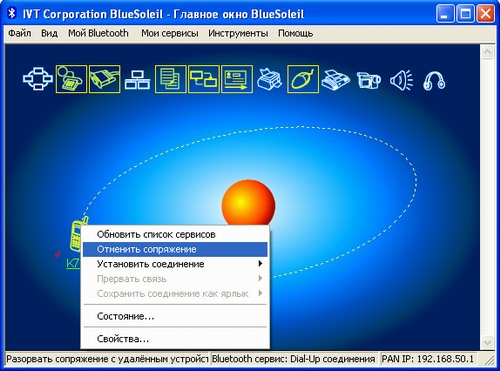This screenshot has height=371, width=500.
Task: Click the vertical scrollbar down arrow
Action: (x=488, y=342)
